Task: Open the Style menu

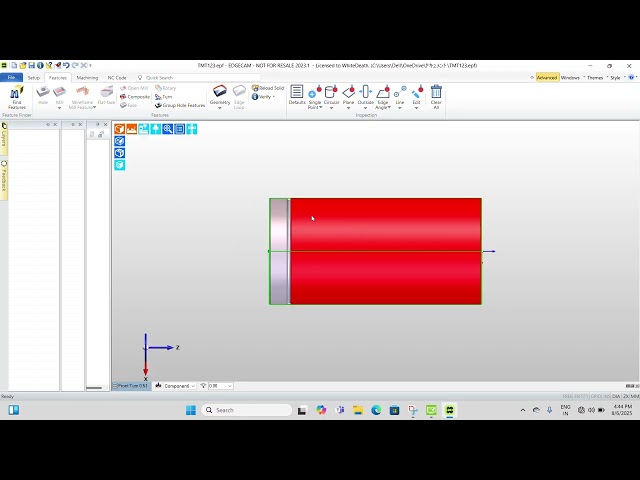Action: click(615, 78)
